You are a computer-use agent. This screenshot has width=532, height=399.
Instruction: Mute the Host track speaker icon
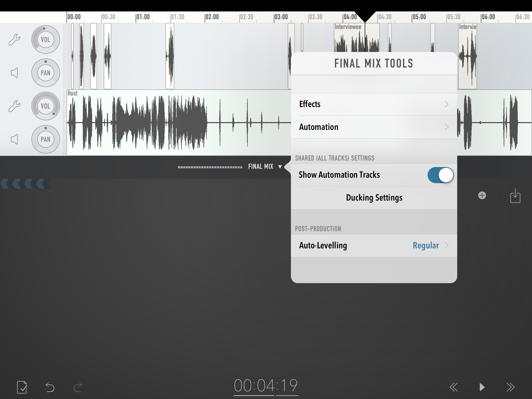pos(14,139)
